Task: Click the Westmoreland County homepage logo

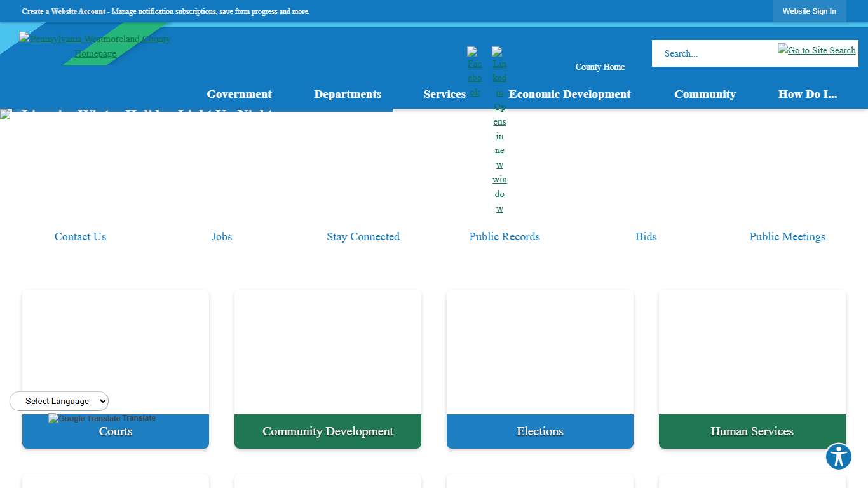Action: coord(95,46)
